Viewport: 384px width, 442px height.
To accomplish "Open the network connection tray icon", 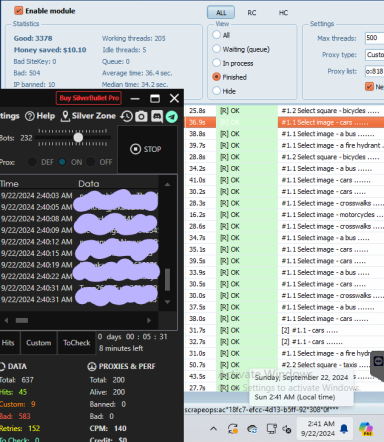I will [x=272, y=429].
